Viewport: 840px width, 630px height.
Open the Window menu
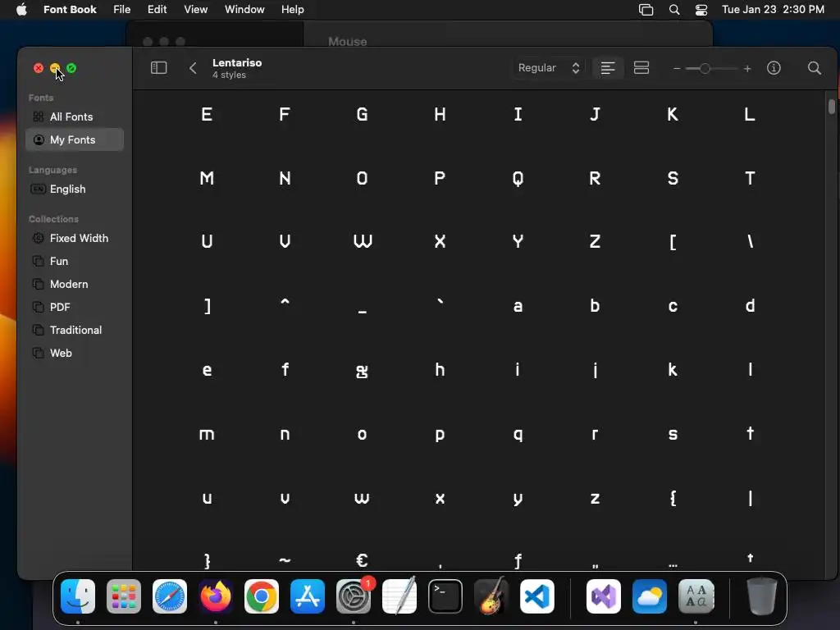coord(244,10)
